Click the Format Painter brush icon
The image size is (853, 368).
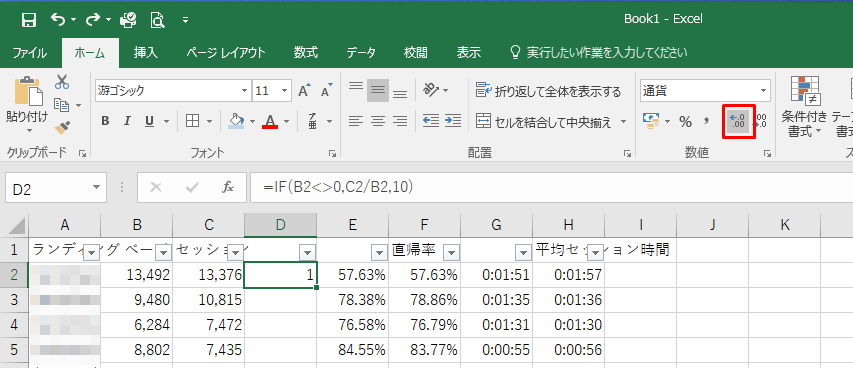pos(63,128)
